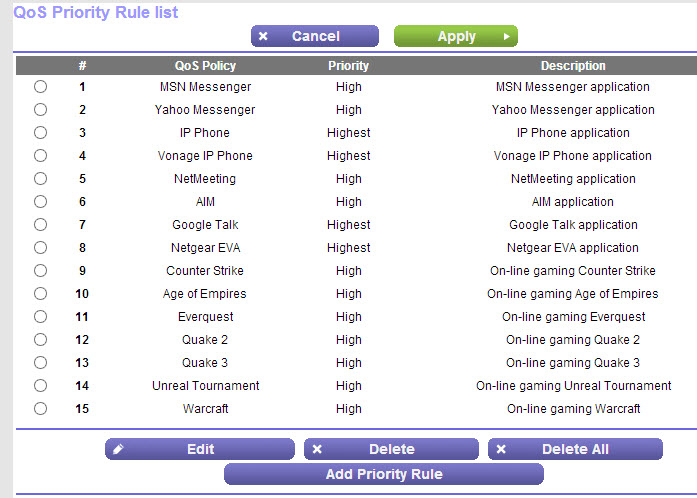Click policy name Unreal Tournament
The height and width of the screenshot is (498, 697).
(205, 386)
